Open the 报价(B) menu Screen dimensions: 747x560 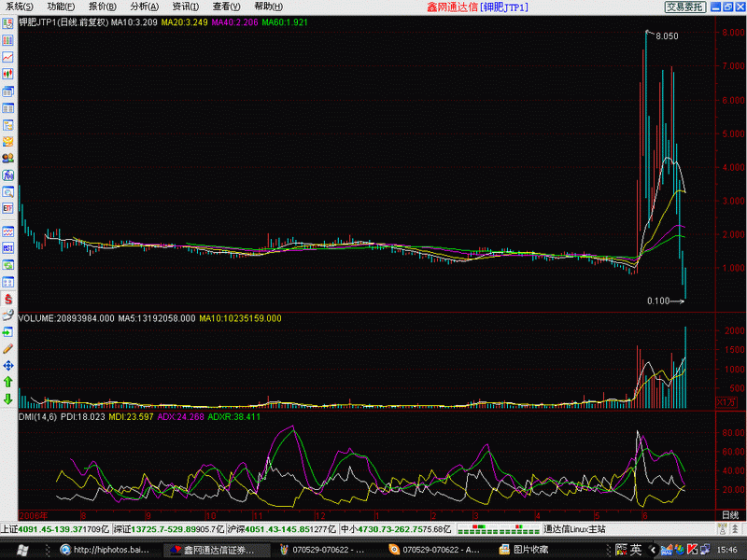pyautogui.click(x=102, y=7)
